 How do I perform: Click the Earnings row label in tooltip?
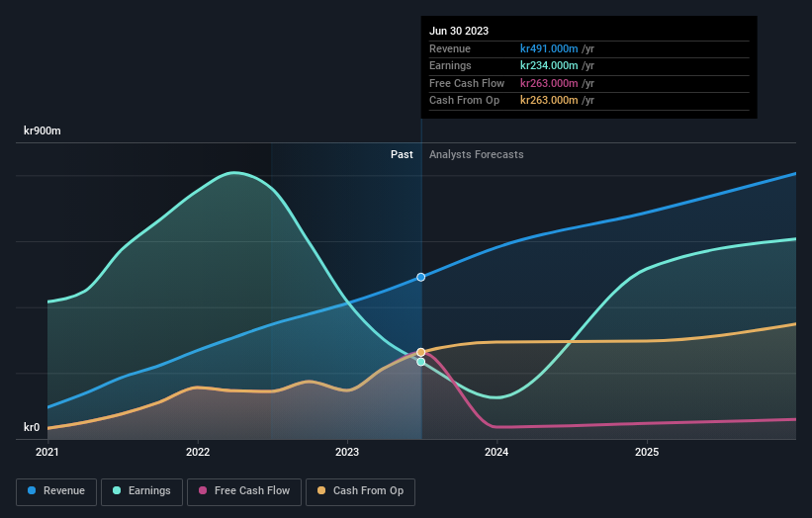point(451,65)
